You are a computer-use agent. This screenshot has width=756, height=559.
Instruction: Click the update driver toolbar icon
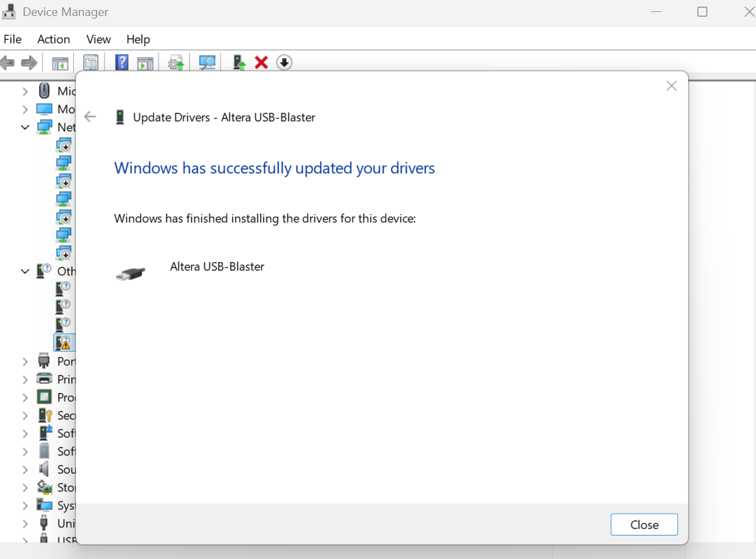tap(176, 63)
